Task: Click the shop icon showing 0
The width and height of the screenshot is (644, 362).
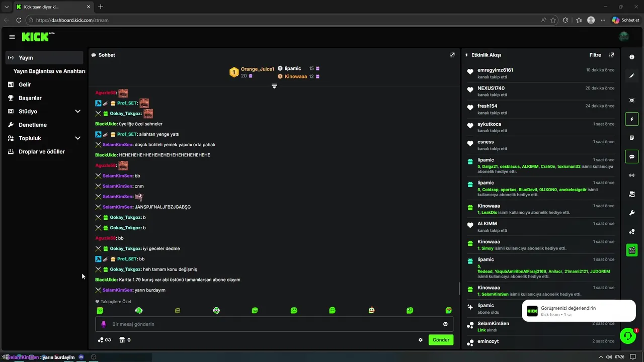Action: tap(125, 340)
